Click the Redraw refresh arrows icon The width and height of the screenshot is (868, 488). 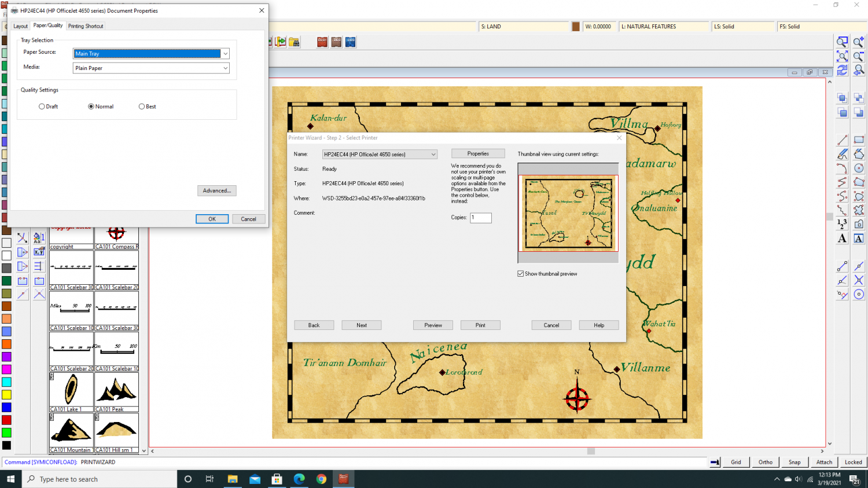pyautogui.click(x=843, y=70)
